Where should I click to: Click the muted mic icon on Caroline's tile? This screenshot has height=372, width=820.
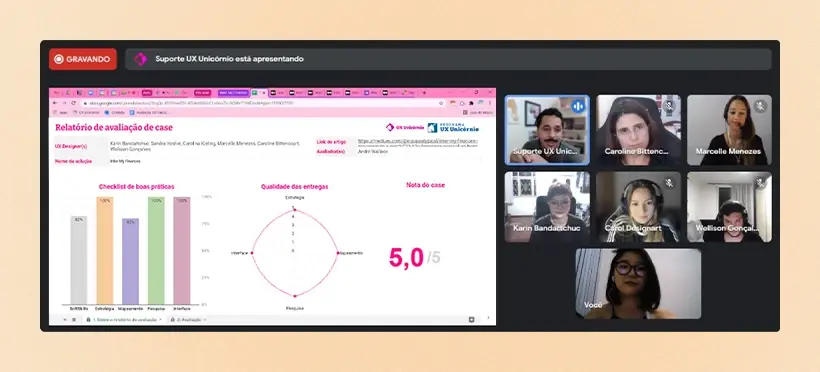pyautogui.click(x=669, y=106)
